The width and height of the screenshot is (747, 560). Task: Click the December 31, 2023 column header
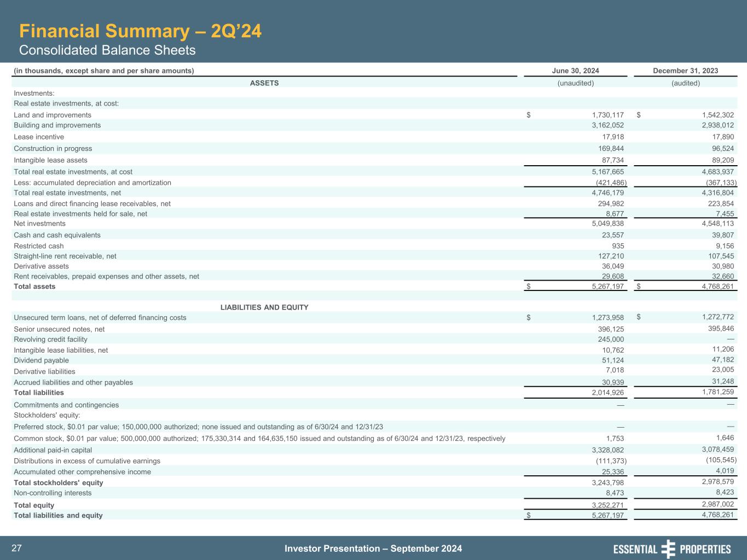[x=685, y=71]
